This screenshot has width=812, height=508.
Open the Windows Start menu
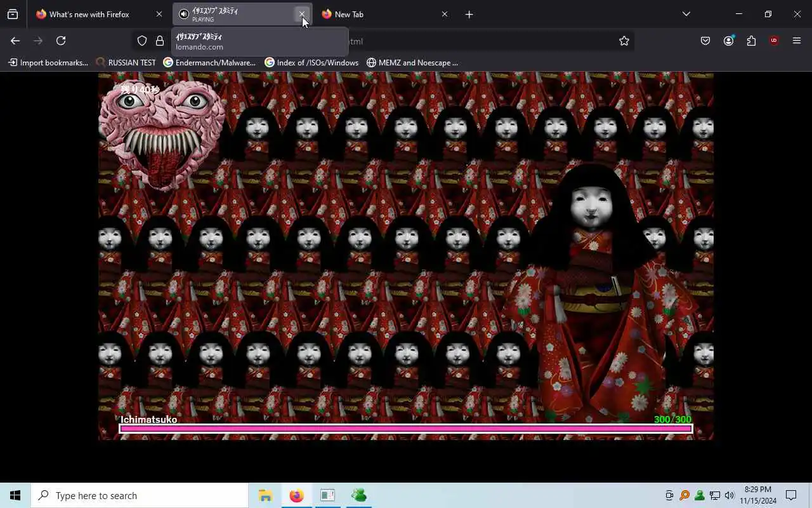pos(15,495)
